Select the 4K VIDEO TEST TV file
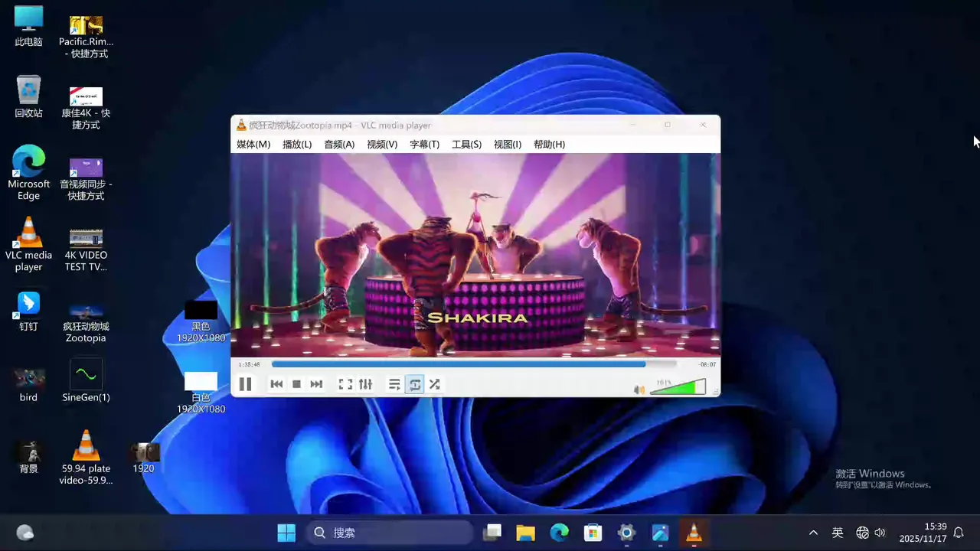 pos(86,249)
